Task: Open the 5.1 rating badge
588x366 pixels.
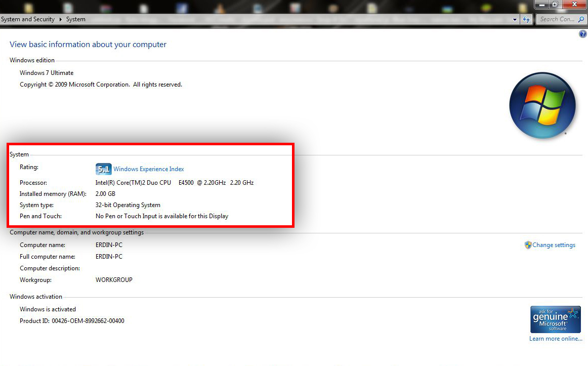Action: point(104,169)
